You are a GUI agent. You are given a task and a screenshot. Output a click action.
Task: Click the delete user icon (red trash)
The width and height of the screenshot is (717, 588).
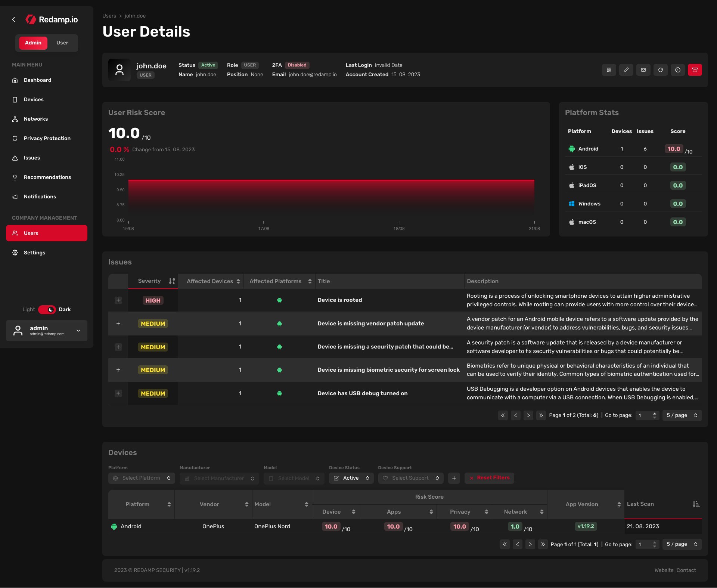click(695, 70)
